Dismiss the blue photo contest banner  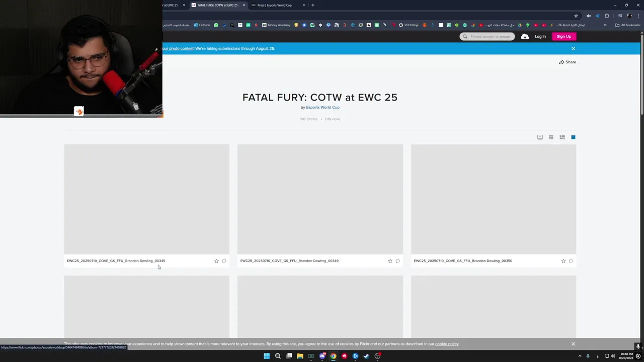[x=573, y=49]
